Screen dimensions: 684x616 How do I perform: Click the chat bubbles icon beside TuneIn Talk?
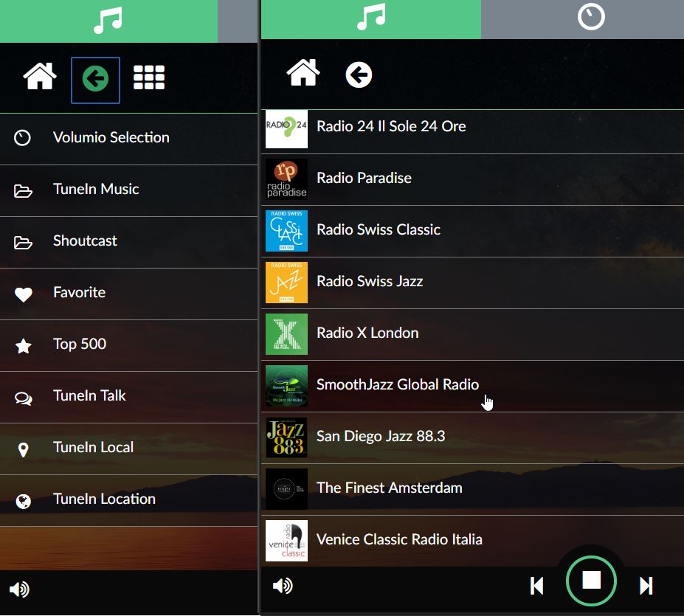tap(23, 399)
